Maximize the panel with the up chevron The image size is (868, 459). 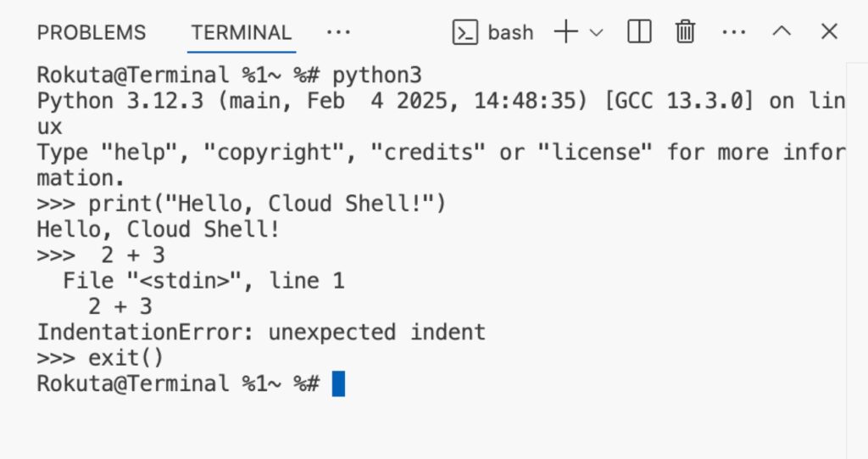[782, 31]
